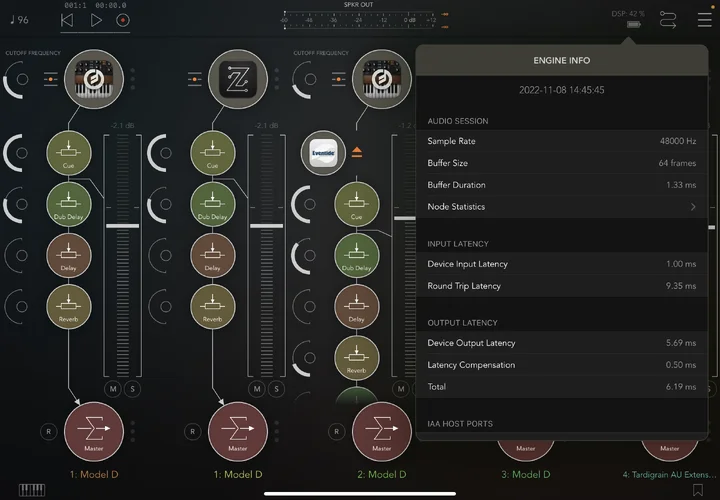Open Zeeon synth on second channel
The width and height of the screenshot is (720, 500).
[239, 78]
